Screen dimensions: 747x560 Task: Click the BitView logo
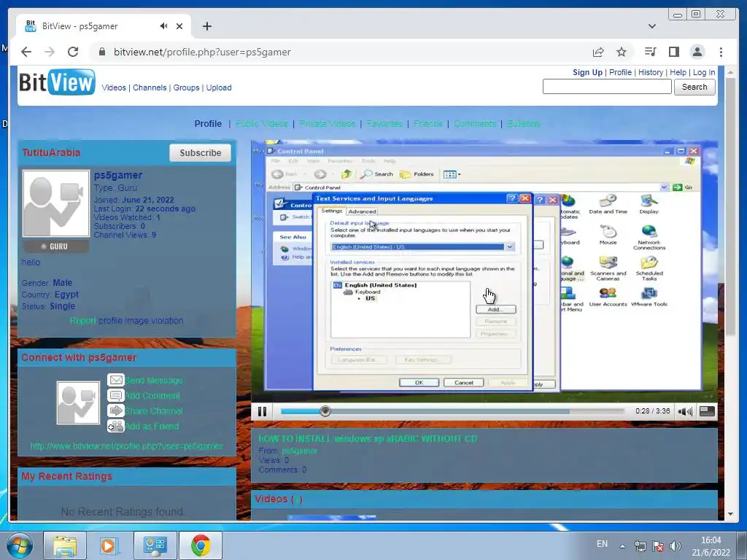coord(57,82)
